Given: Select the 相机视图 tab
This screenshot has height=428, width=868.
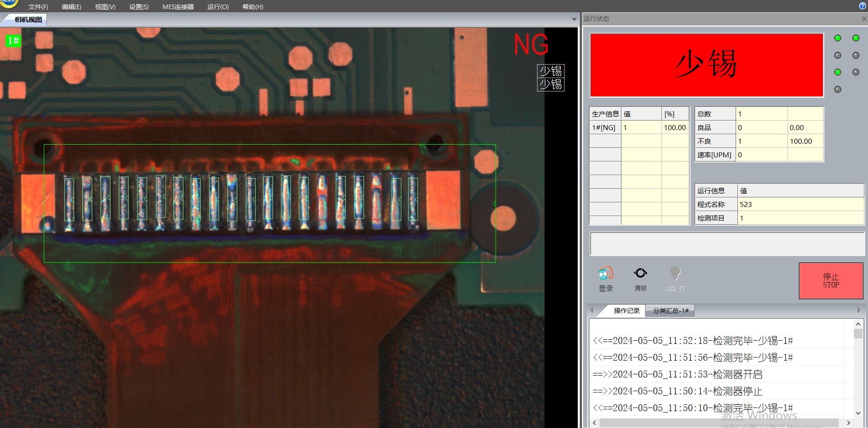Looking at the screenshot, I should (28, 20).
